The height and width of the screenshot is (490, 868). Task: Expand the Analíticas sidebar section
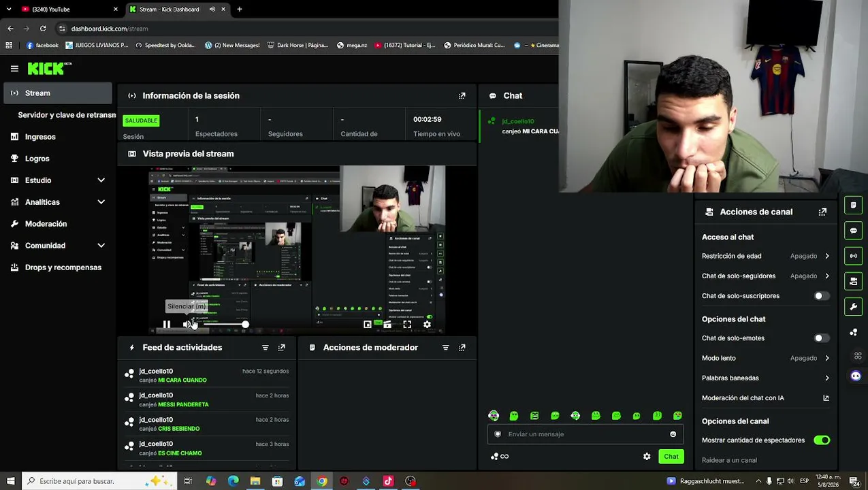click(x=101, y=202)
